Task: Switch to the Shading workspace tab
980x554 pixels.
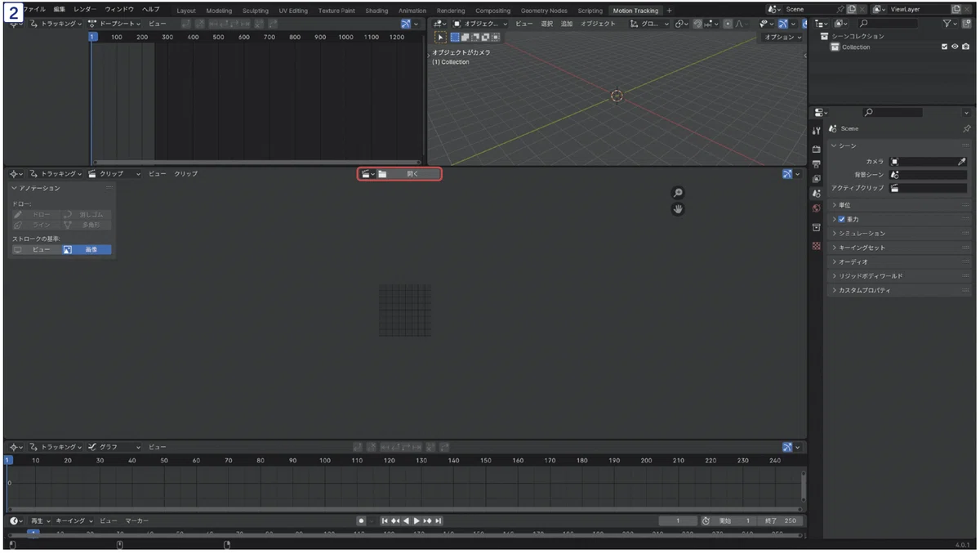Action: [x=376, y=11]
